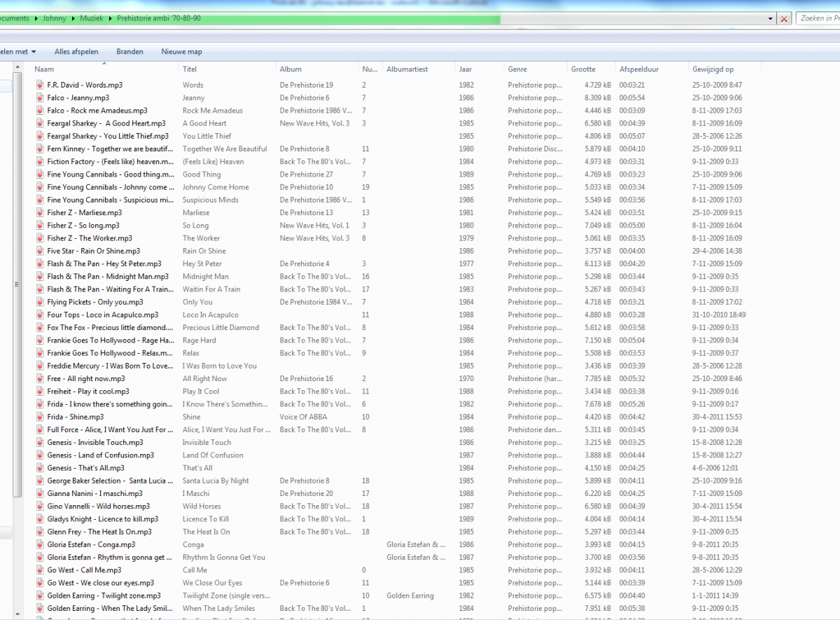Screen dimensions: 840x620
Task: Select the icon of Glenn Frey - The Heat Is On.mp3
Action: 41,532
